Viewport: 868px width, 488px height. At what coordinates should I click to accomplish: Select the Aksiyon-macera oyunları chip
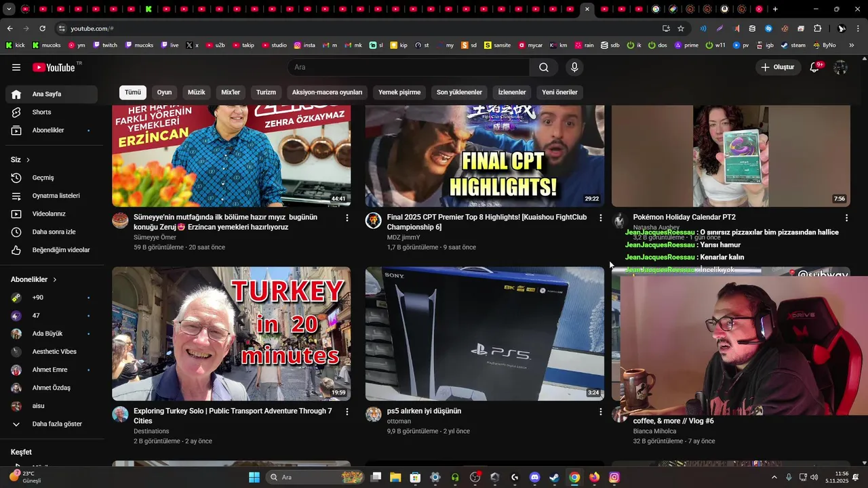[327, 92]
